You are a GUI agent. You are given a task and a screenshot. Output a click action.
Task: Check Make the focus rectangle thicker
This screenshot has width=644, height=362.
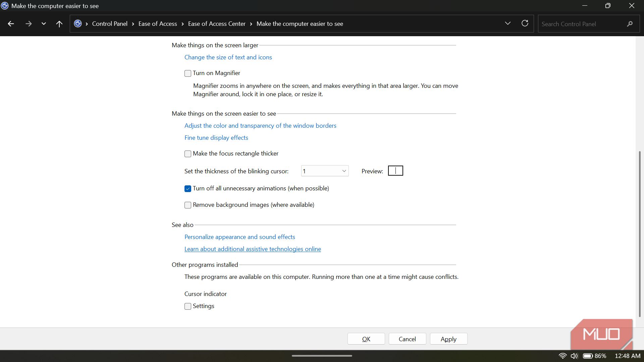pyautogui.click(x=188, y=154)
